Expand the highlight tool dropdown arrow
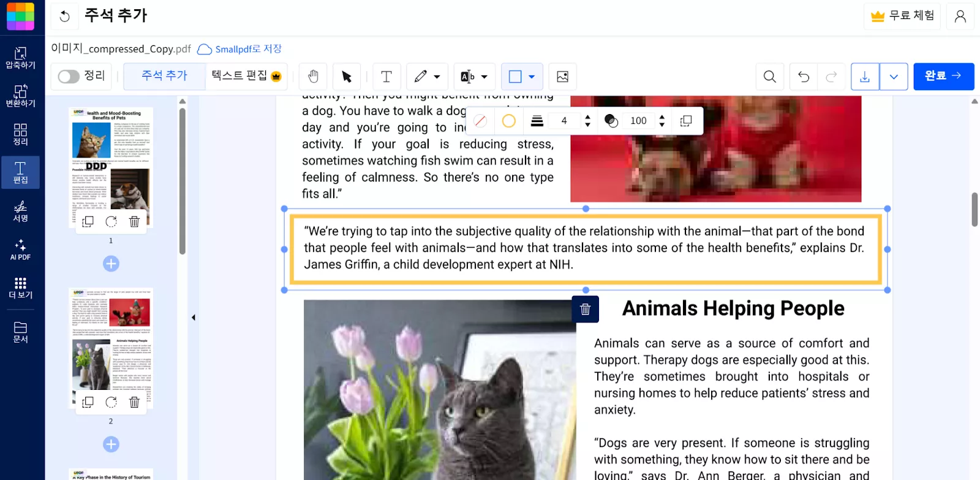The width and height of the screenshot is (980, 480). 484,77
